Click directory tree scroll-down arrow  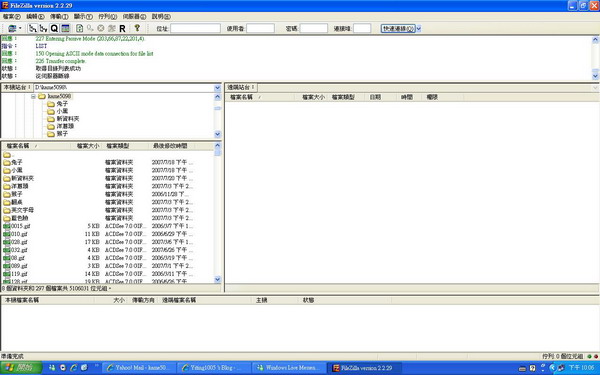click(x=217, y=134)
